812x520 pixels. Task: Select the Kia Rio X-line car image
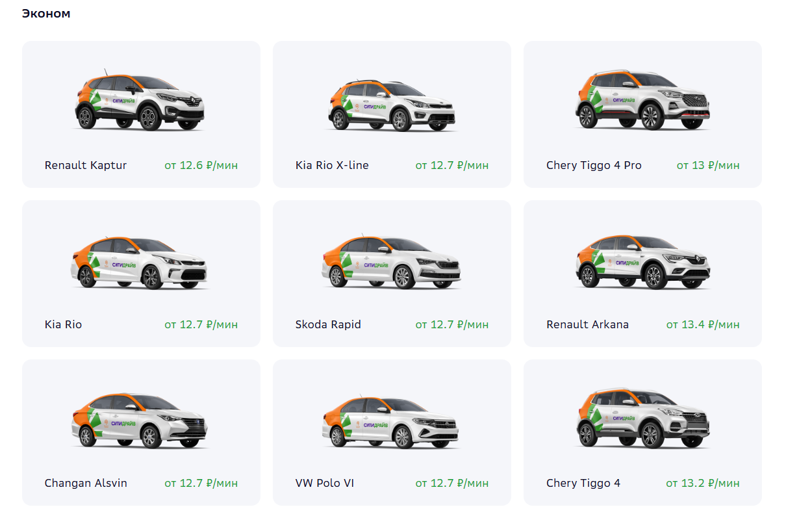pos(392,103)
